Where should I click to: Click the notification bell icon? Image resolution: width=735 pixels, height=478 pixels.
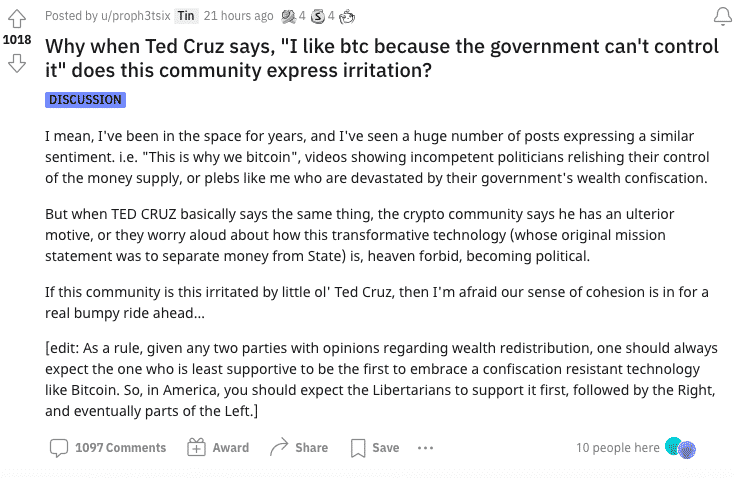[x=722, y=17]
